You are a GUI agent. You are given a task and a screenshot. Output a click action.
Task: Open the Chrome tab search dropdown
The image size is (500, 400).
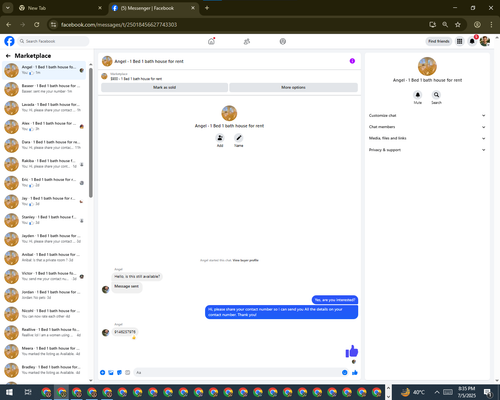(x=8, y=8)
